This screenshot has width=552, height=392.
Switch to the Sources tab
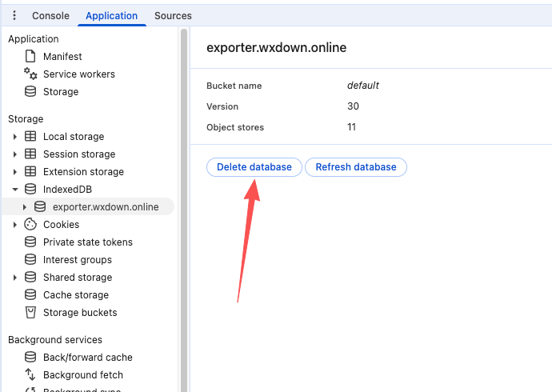point(173,16)
